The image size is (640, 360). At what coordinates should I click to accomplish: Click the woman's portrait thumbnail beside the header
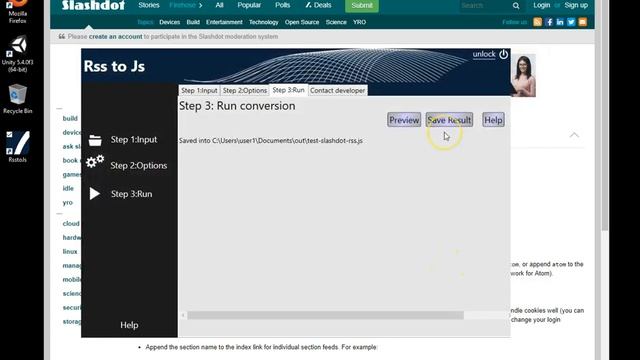pyautogui.click(x=524, y=76)
